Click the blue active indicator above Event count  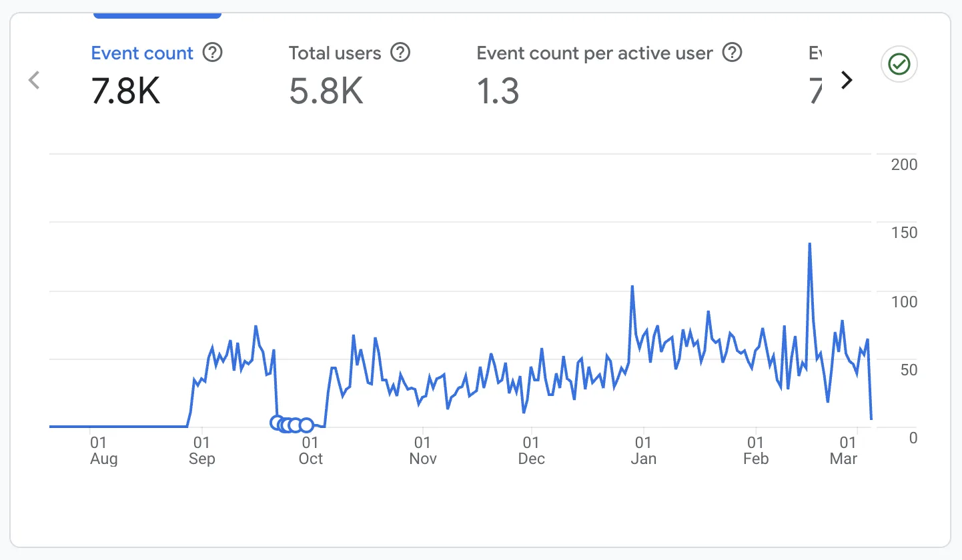(x=157, y=15)
